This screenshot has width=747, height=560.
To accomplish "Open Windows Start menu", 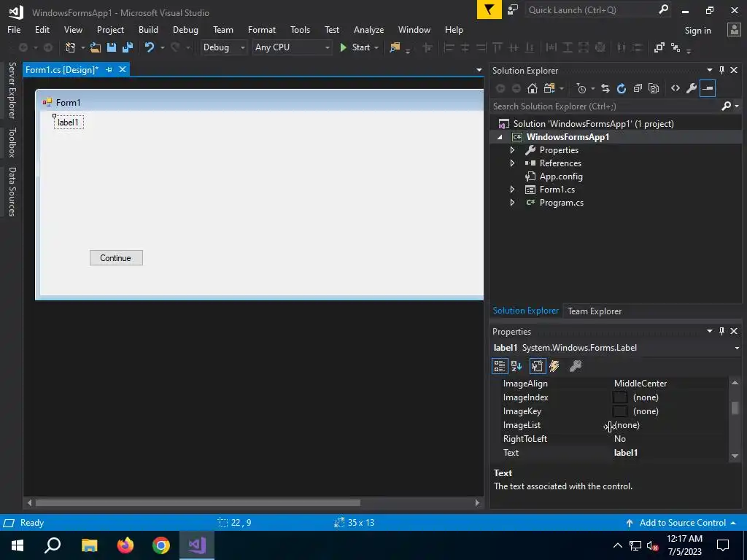I will pos(18,545).
